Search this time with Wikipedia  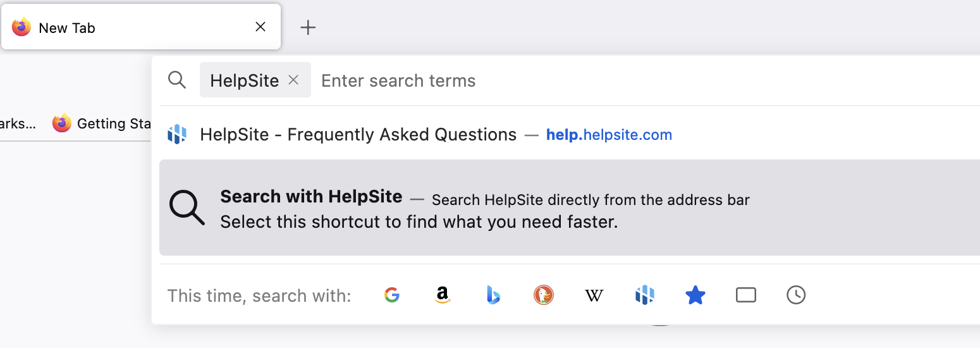(x=594, y=295)
